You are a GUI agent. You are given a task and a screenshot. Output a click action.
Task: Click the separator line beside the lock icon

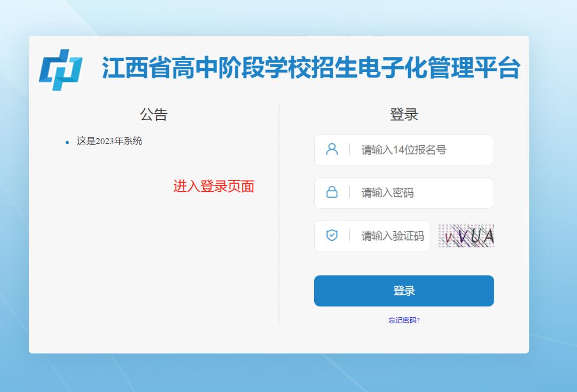pos(349,192)
